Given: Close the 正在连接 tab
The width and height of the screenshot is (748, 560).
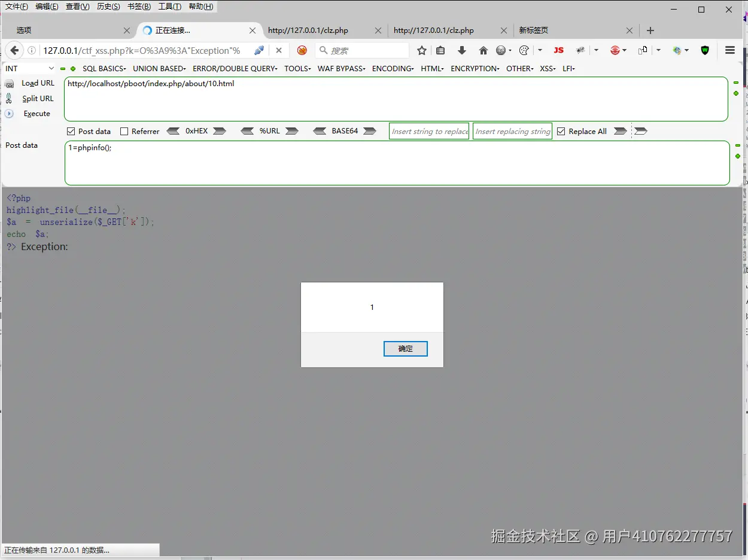Looking at the screenshot, I should (x=252, y=31).
